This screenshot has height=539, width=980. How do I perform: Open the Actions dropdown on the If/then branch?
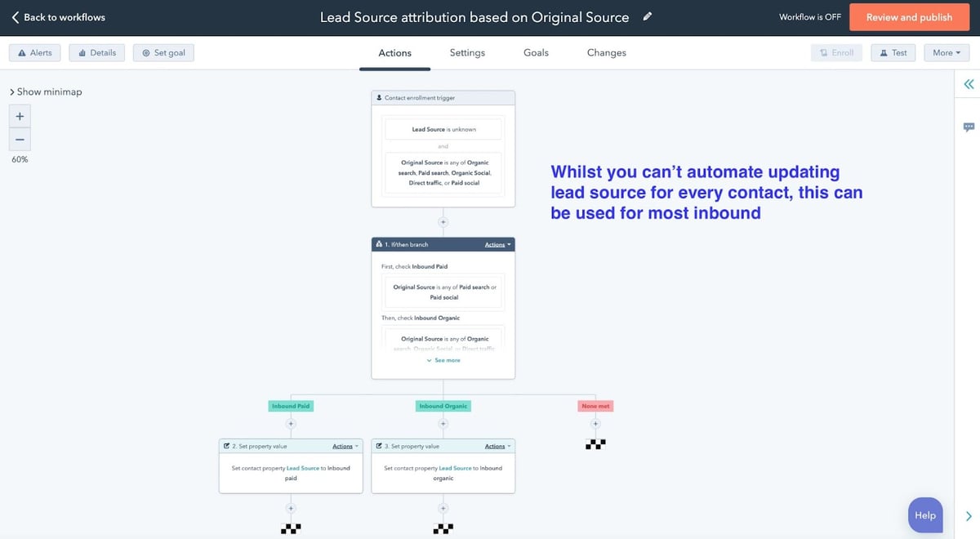click(494, 243)
